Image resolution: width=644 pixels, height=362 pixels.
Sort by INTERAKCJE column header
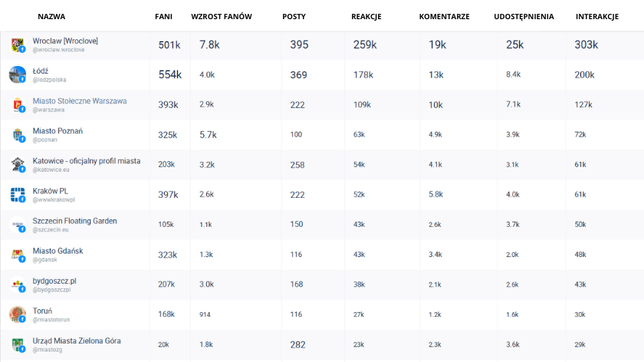596,16
